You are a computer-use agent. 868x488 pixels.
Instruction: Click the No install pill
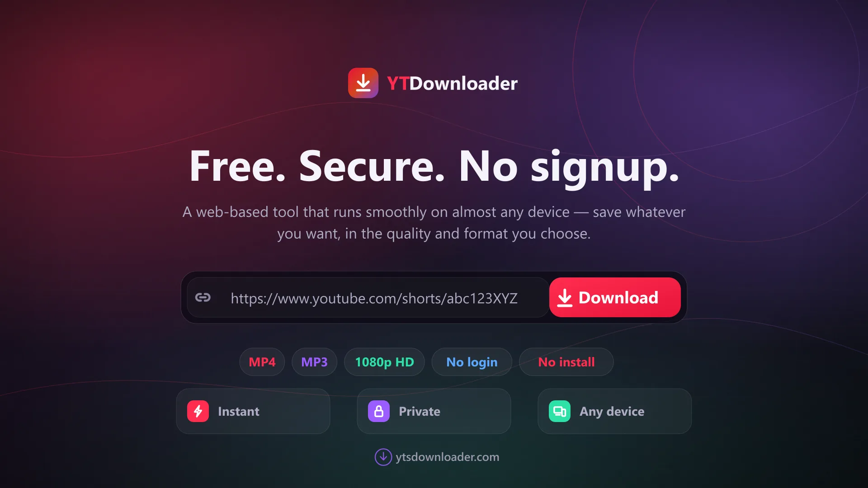(x=566, y=362)
